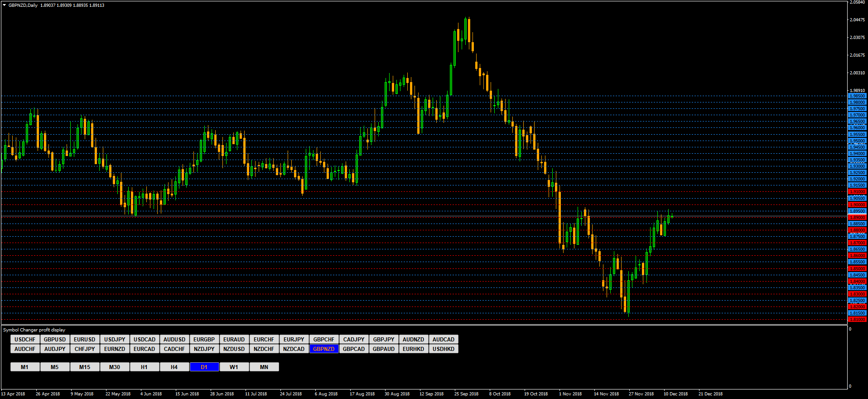
Task: Select the EURUSD symbol button
Action: tap(85, 340)
